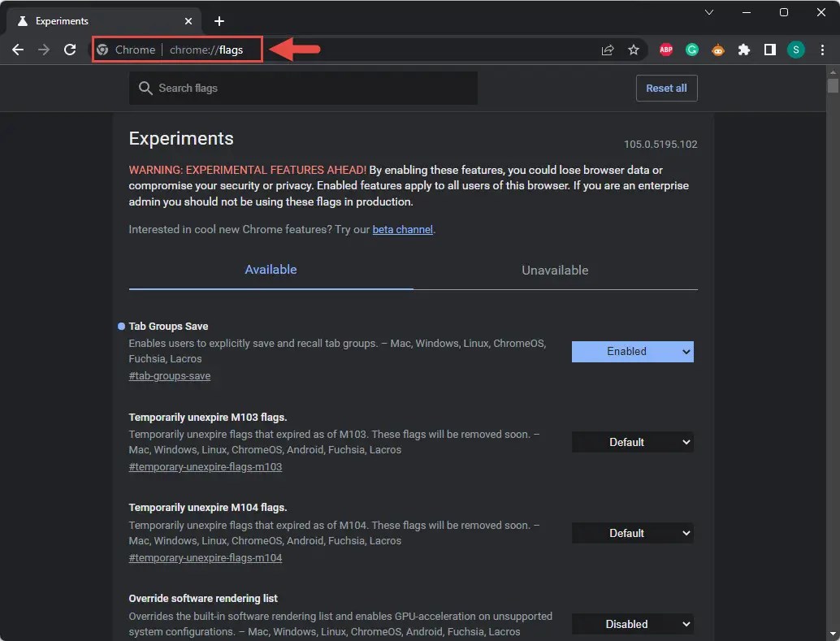Select the Experiments browser tab
840x641 pixels.
(x=105, y=21)
